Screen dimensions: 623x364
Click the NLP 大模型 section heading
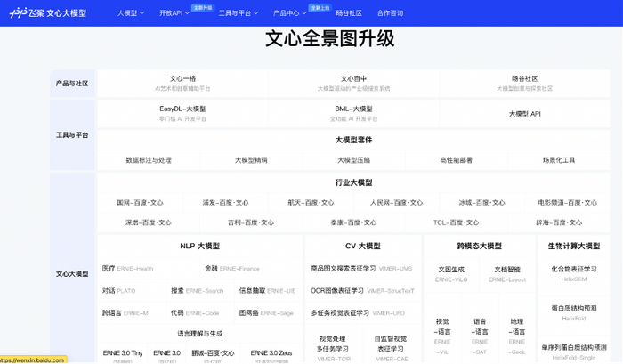tap(200, 246)
